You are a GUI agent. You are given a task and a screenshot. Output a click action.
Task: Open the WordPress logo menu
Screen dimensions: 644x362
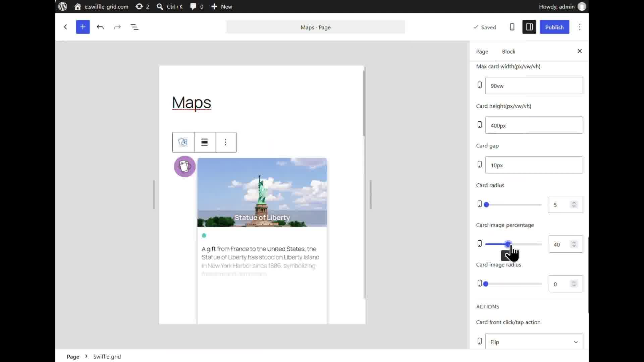coord(63,6)
